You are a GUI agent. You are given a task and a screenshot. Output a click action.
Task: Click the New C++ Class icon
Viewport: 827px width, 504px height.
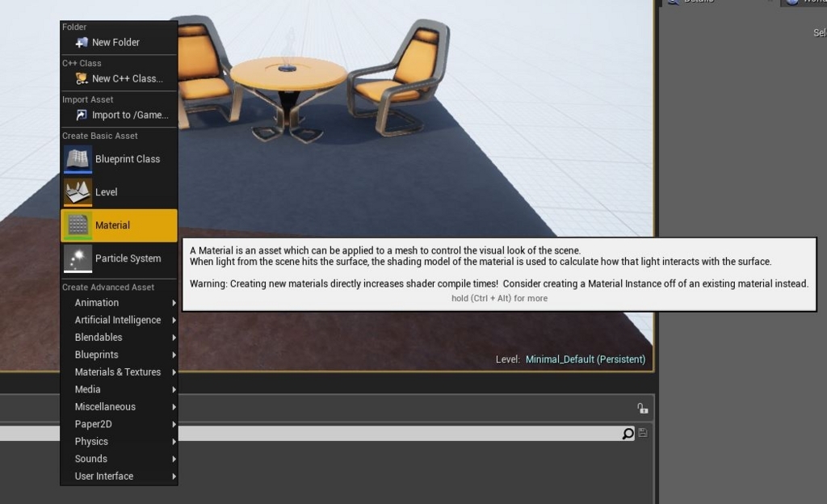point(82,78)
